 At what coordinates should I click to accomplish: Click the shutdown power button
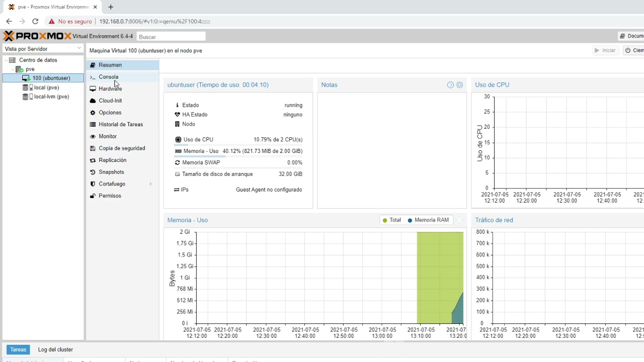(x=634, y=50)
